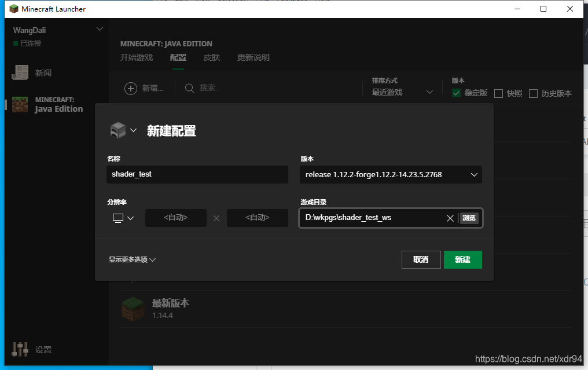Click the 最新版本 1.14.4 entry text
Viewport: 588px width, 370px height.
tap(171, 309)
